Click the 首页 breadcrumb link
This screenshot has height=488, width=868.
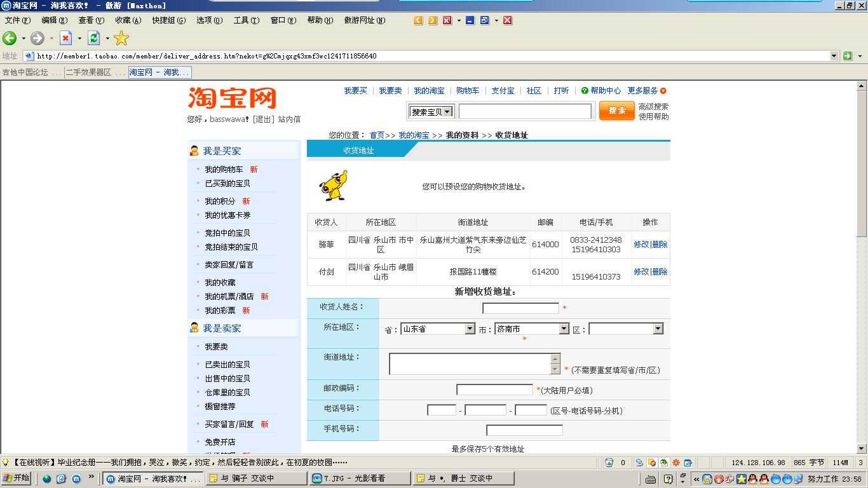(x=377, y=135)
